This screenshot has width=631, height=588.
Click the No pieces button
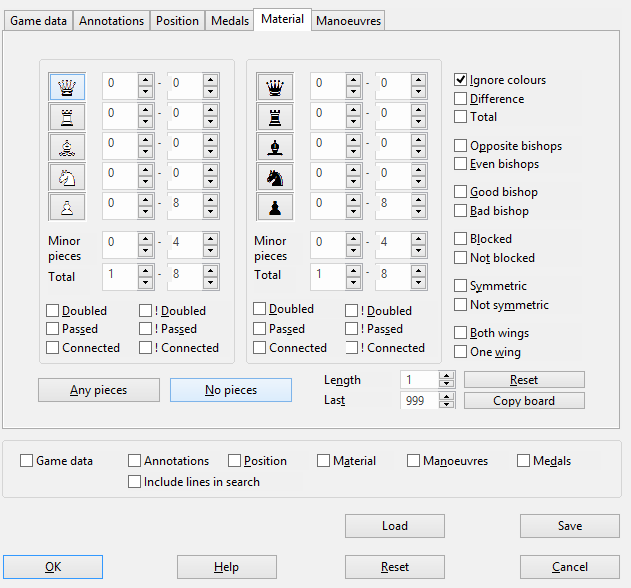click(231, 390)
